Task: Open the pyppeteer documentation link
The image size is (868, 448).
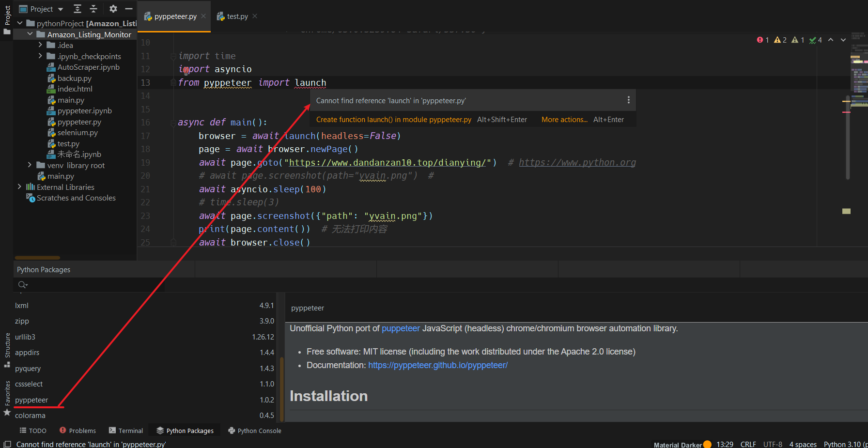Action: pos(437,365)
